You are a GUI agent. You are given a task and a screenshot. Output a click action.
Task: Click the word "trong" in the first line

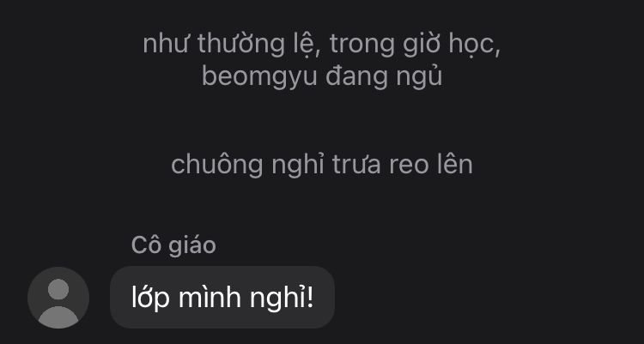pyautogui.click(x=361, y=45)
